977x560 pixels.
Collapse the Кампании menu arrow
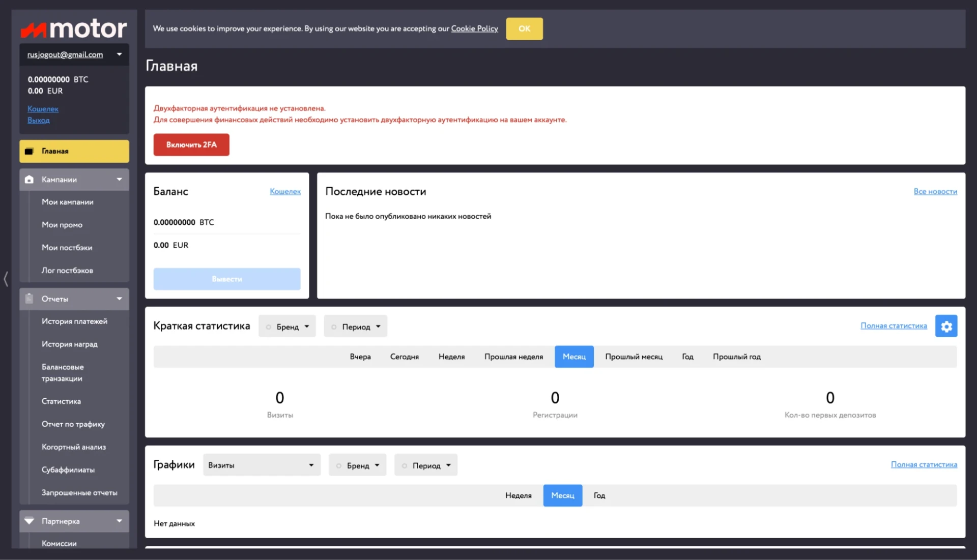tap(119, 180)
